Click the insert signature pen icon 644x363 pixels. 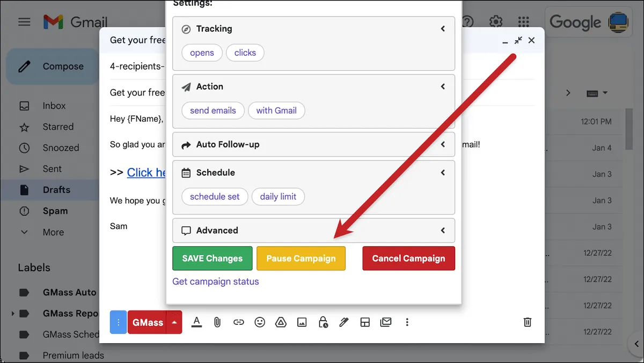coord(344,322)
